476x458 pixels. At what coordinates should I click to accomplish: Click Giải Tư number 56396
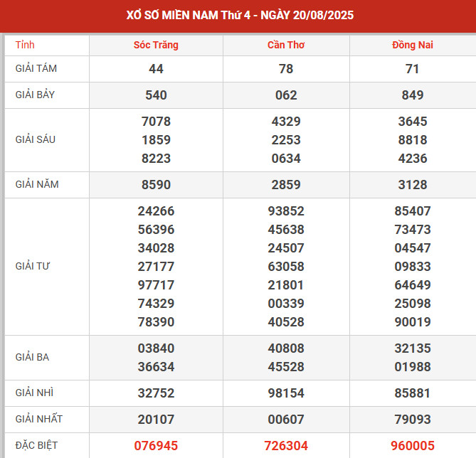[156, 230]
